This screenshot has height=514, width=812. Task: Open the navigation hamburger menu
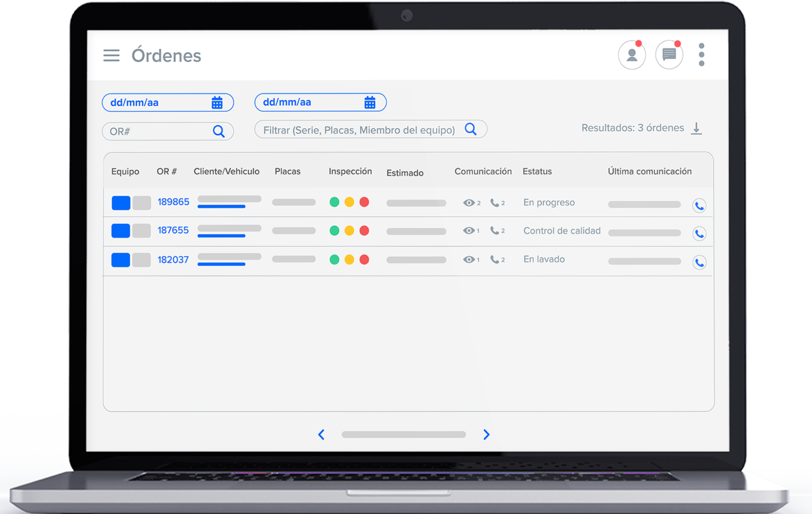tap(111, 55)
